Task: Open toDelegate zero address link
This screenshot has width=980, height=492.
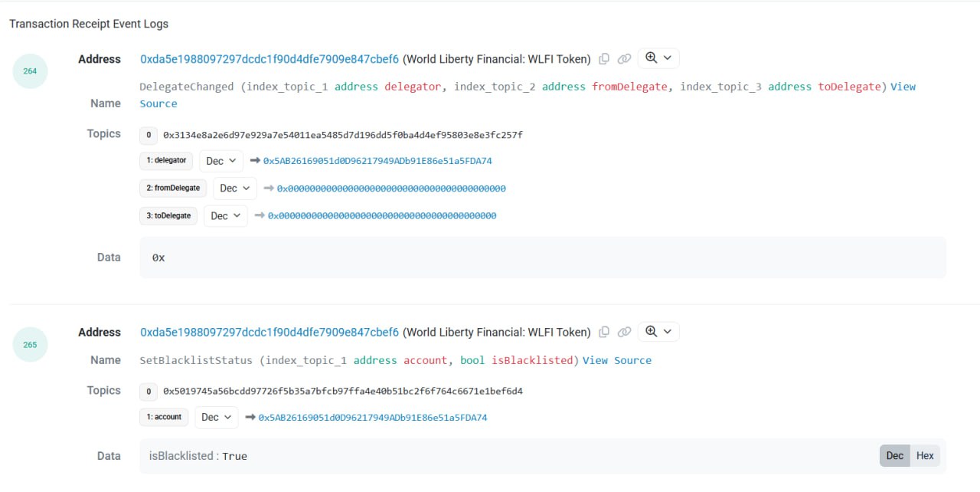Action: pyautogui.click(x=382, y=216)
